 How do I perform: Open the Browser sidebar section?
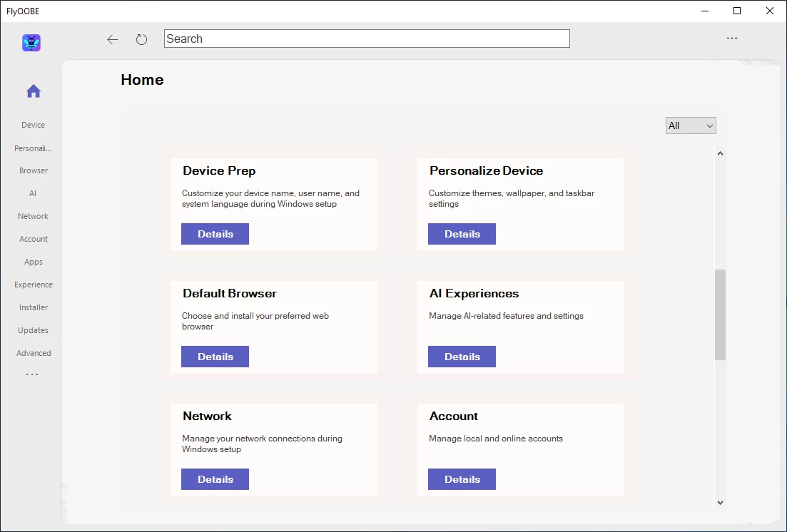[34, 170]
